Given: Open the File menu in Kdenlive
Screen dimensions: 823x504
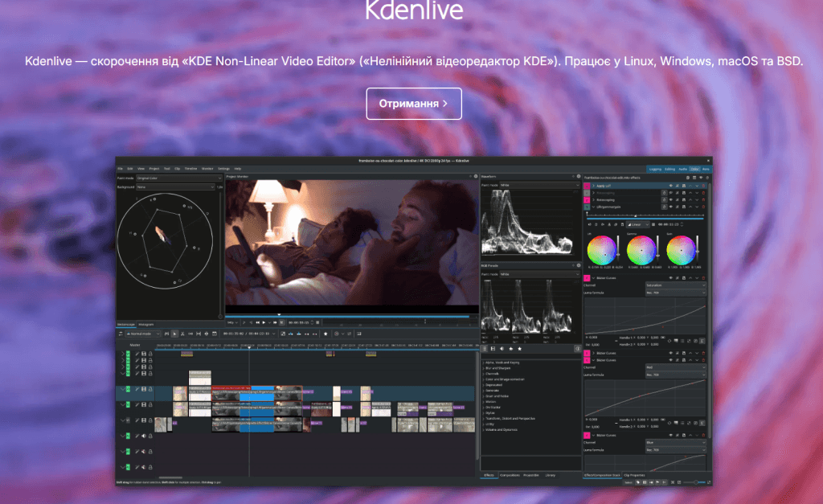Looking at the screenshot, I should [121, 169].
